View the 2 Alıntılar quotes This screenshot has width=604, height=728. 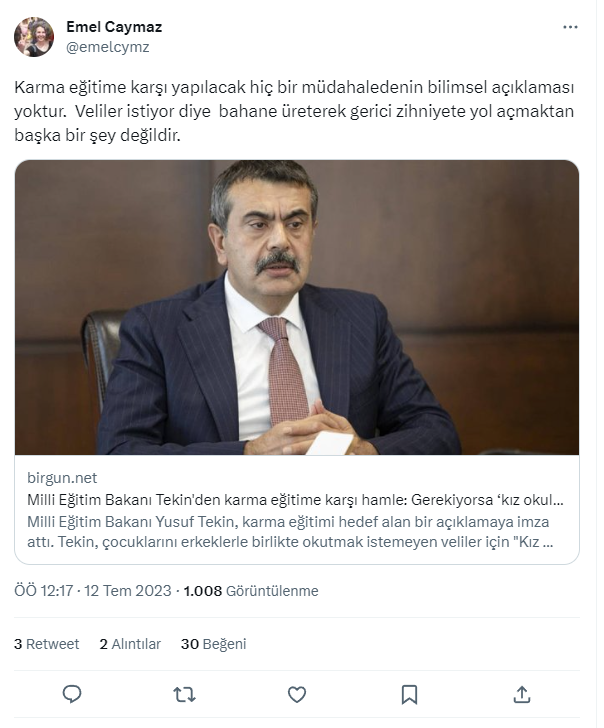tap(130, 644)
